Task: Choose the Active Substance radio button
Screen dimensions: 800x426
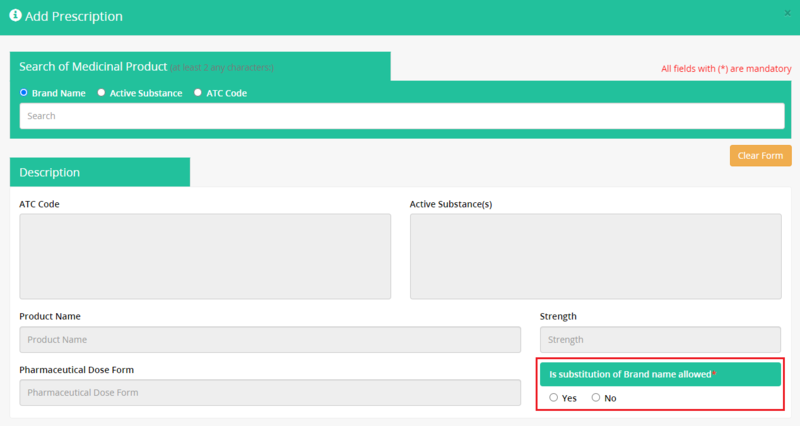Action: (x=101, y=93)
